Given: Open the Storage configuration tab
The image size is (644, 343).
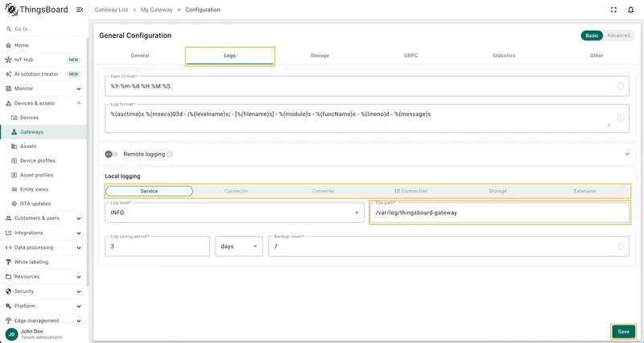Looking at the screenshot, I should [x=320, y=56].
